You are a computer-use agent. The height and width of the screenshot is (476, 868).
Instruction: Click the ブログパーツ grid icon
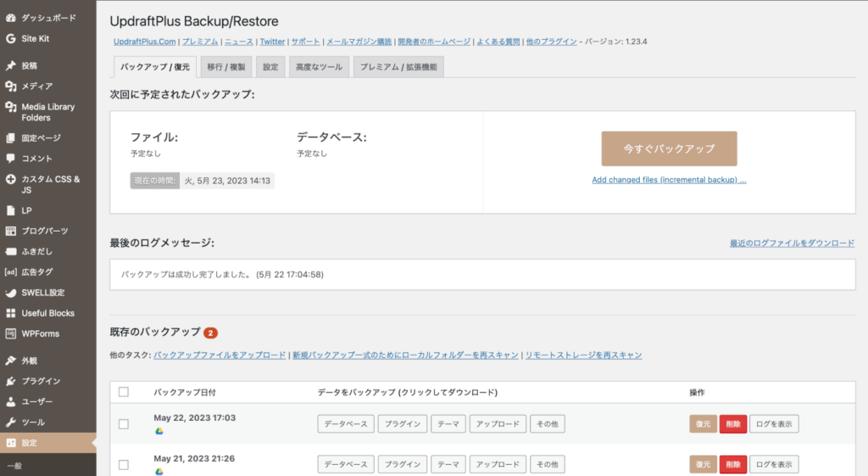click(x=10, y=231)
